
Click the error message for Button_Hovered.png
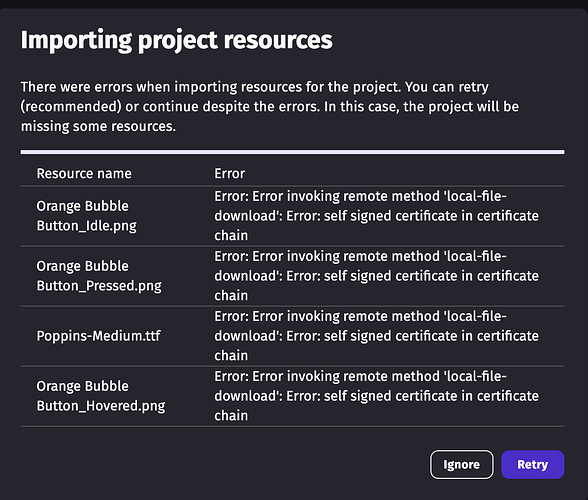coord(376,396)
